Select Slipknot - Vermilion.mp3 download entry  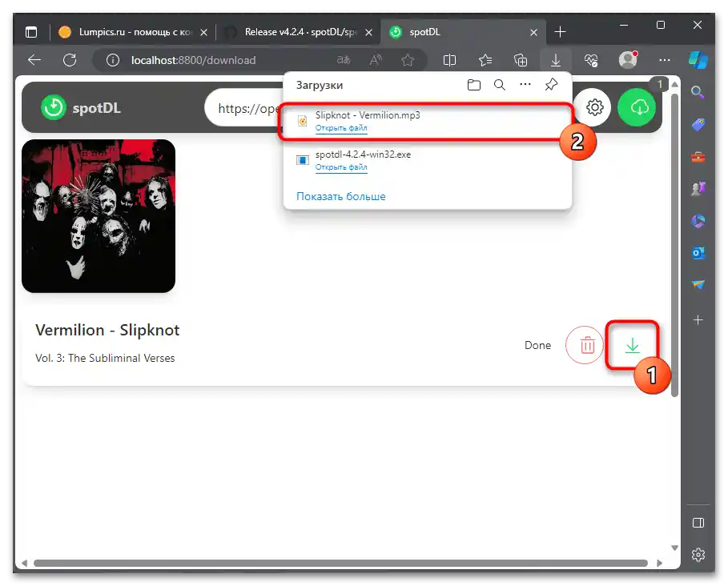(x=427, y=121)
